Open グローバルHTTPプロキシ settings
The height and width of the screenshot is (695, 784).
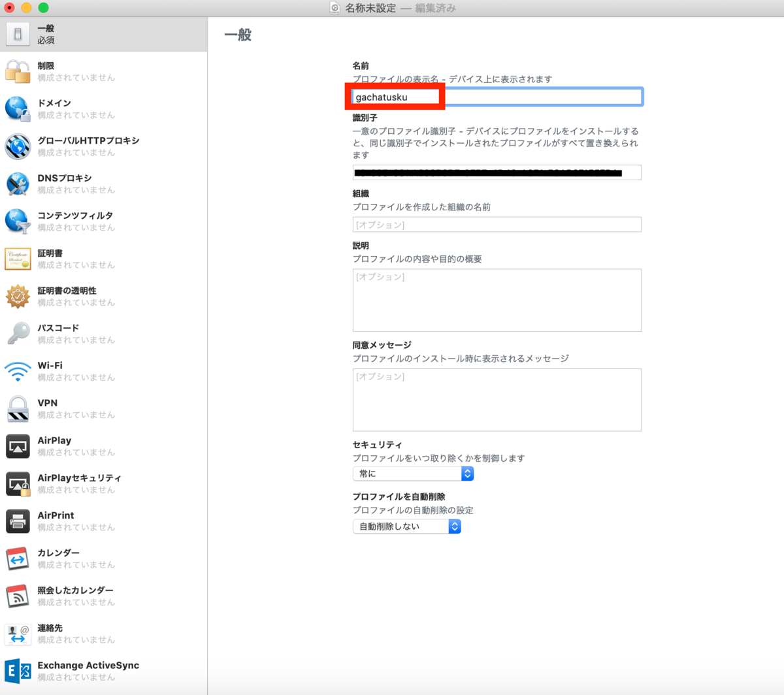18,146
